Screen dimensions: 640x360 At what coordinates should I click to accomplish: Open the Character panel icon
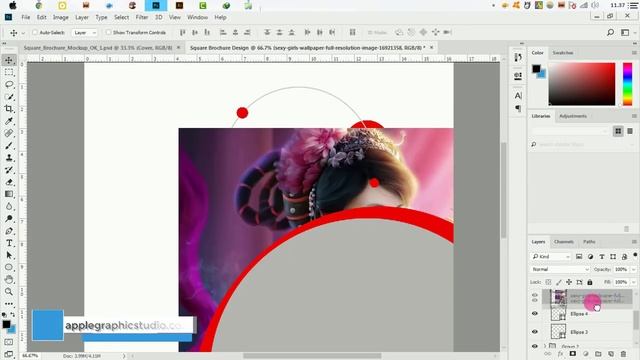tap(518, 96)
